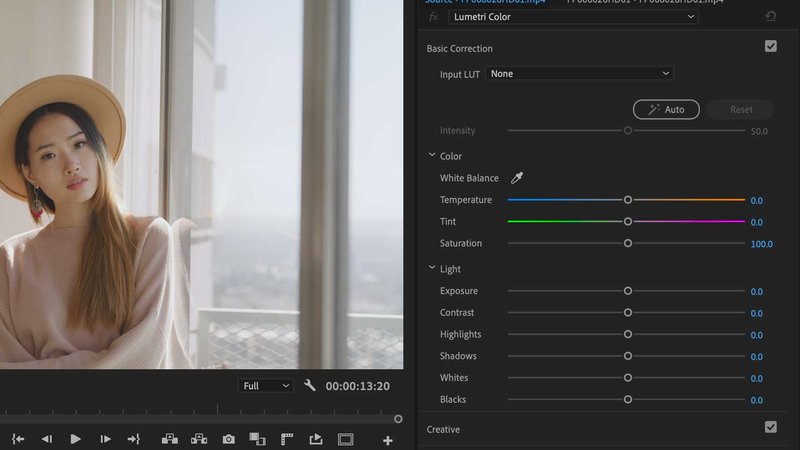Click the Contrast slider handle

[628, 312]
